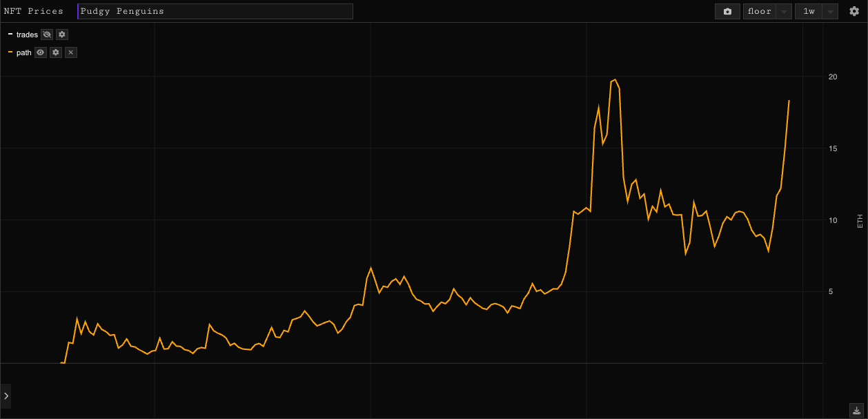Open the floor price-type dropdown arrow

pos(784,11)
